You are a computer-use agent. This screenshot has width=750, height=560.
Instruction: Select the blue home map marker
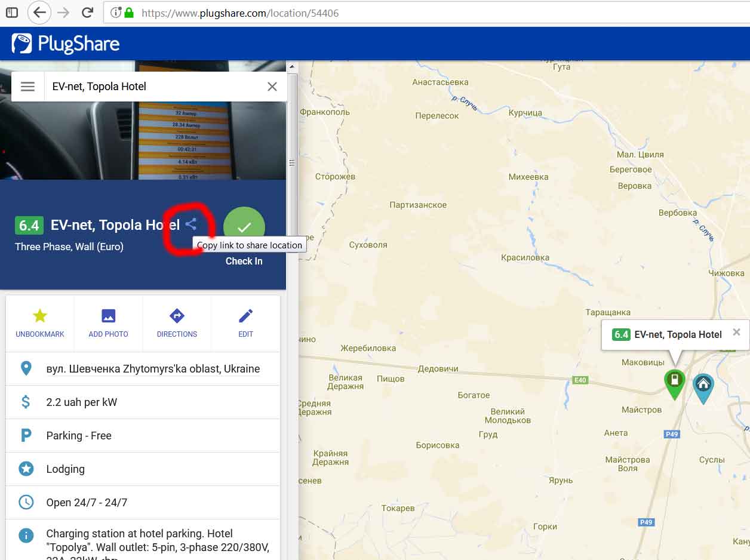pos(703,386)
